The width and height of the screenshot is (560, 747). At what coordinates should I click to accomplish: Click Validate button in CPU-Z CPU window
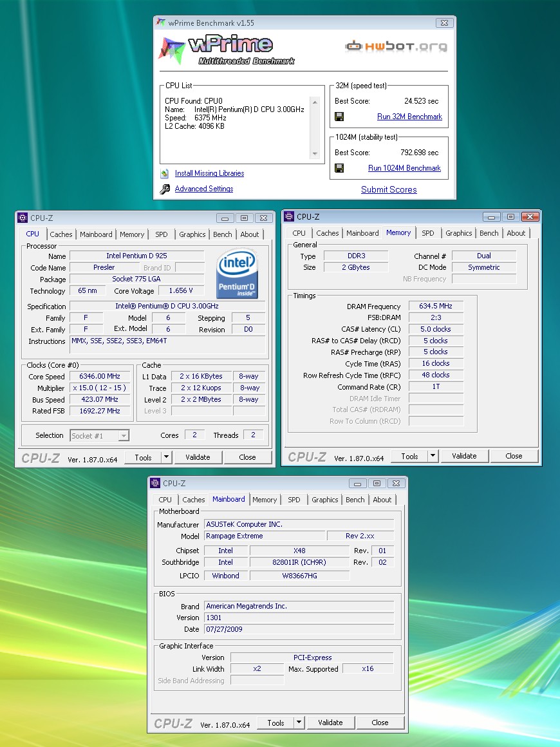coord(198,457)
